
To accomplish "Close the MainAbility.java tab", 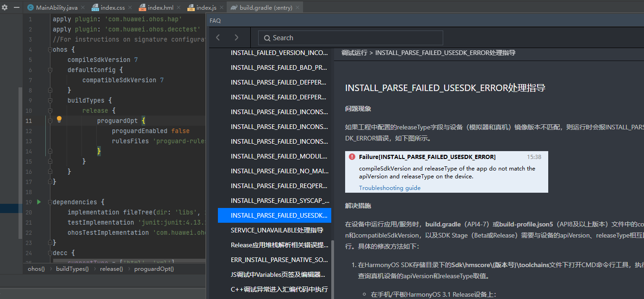I will (82, 8).
